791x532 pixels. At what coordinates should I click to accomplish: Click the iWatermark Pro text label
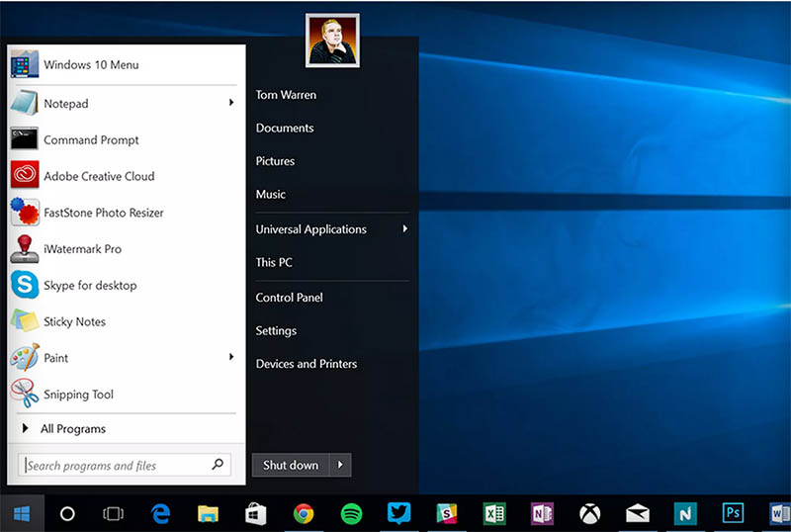(82, 249)
